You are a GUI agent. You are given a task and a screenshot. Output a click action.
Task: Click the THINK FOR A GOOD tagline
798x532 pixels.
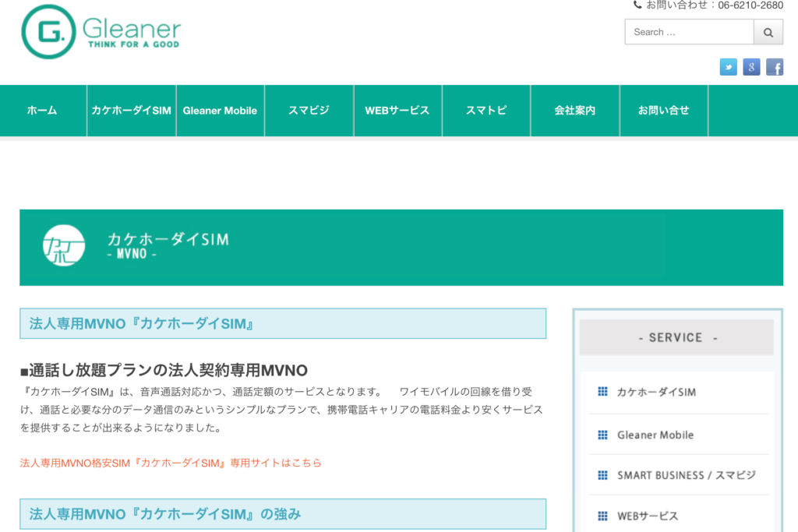134,44
